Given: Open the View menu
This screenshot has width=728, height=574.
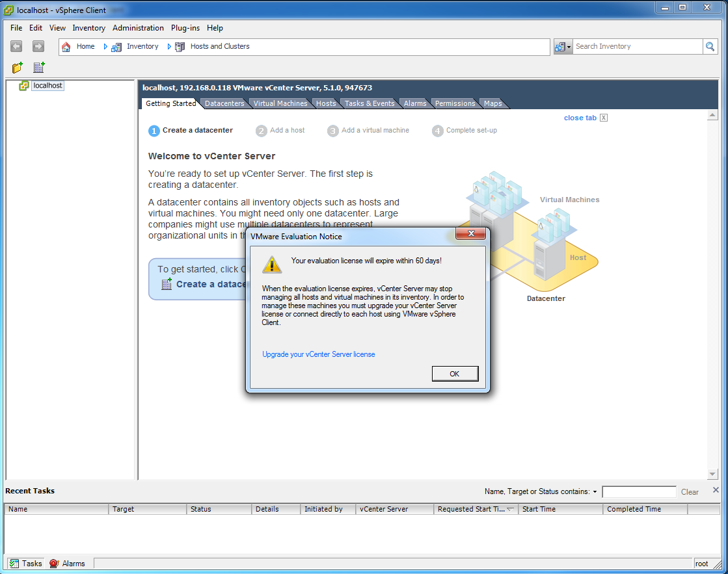Looking at the screenshot, I should tap(57, 28).
